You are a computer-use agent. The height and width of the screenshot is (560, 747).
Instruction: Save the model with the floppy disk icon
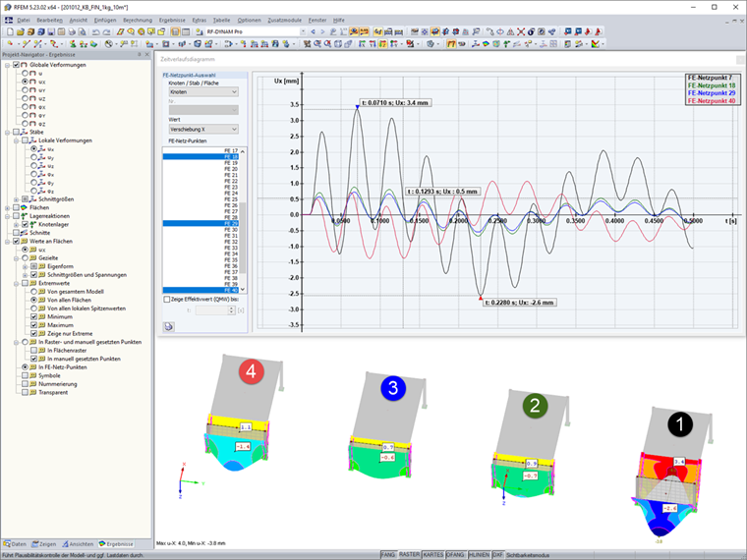pyautogui.click(x=51, y=31)
